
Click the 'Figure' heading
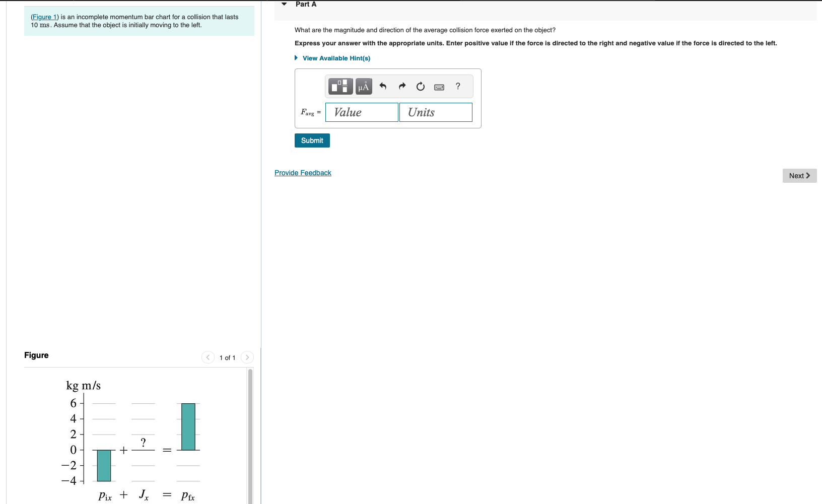(x=36, y=355)
